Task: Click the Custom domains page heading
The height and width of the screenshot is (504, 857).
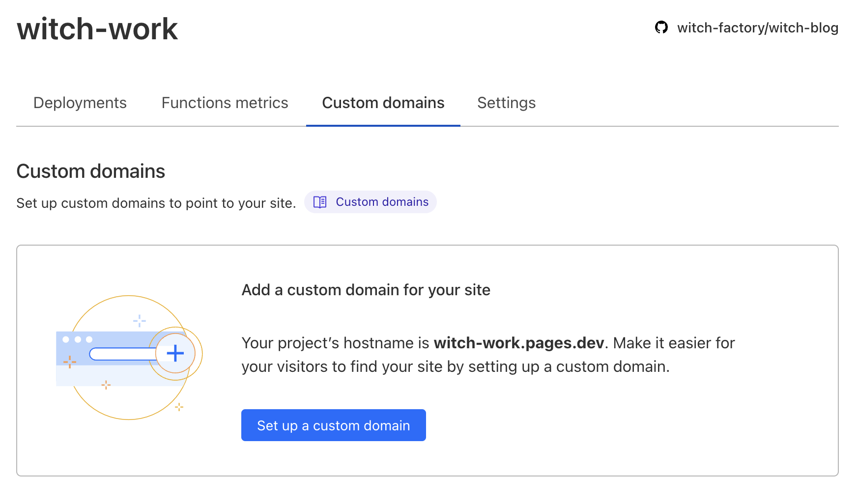Action: [x=90, y=171]
